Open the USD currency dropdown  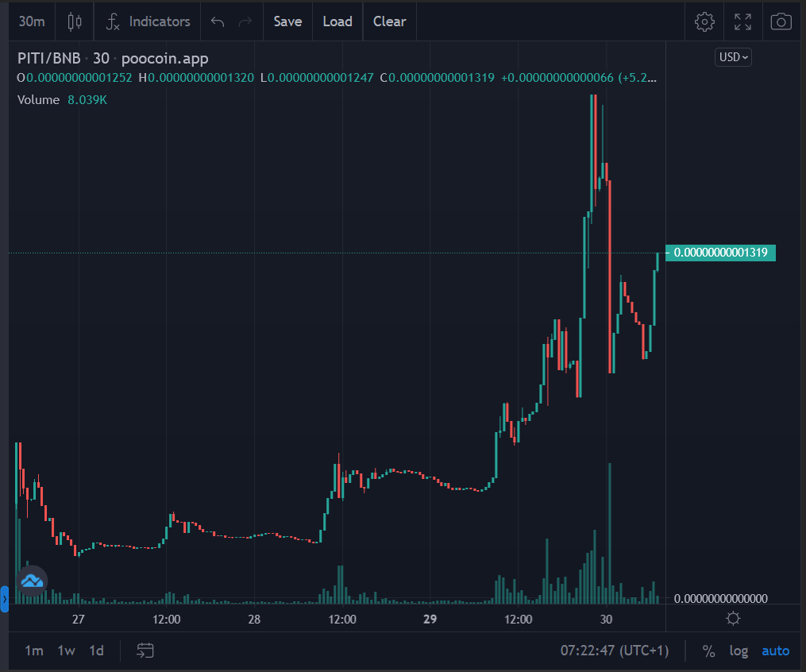click(731, 56)
